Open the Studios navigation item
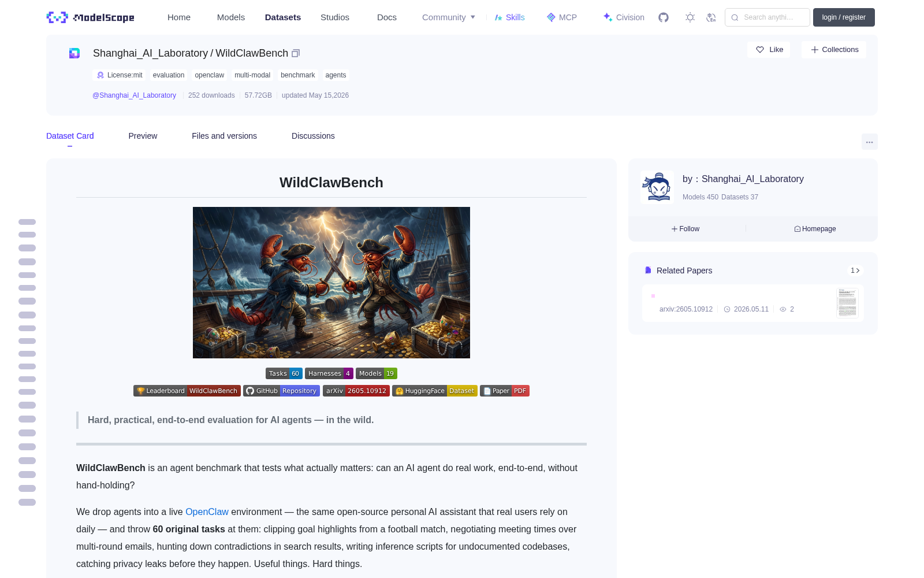Image resolution: width=924 pixels, height=578 pixels. tap(335, 17)
